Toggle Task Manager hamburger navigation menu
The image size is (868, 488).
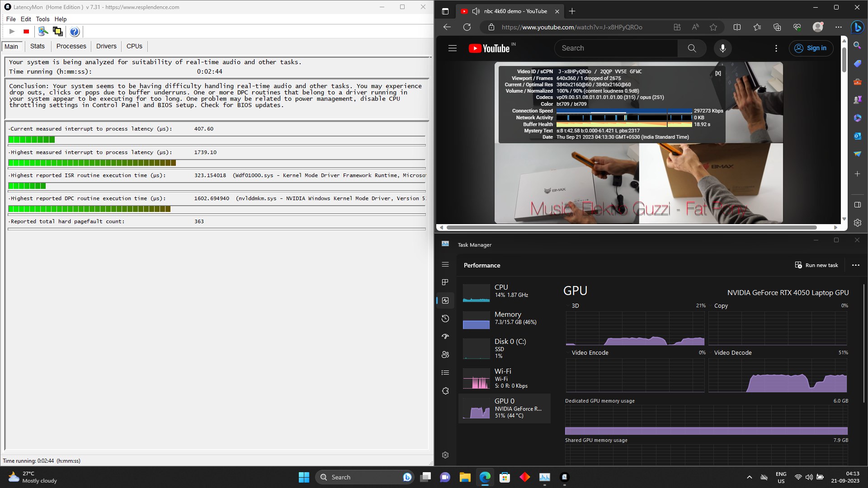[x=445, y=264]
